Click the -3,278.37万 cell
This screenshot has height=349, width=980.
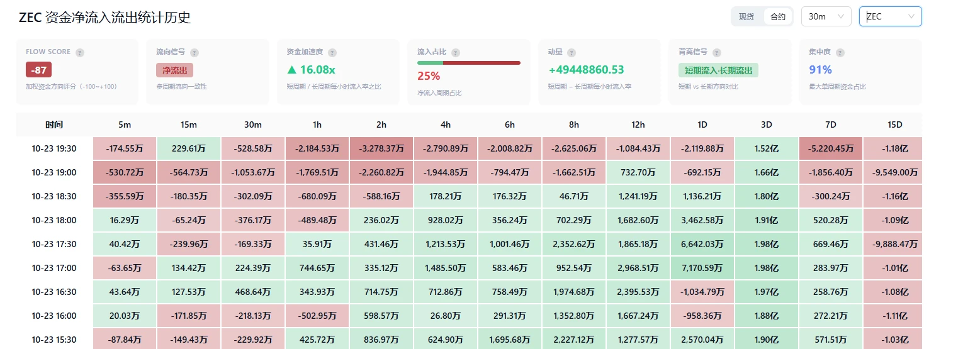(381, 148)
